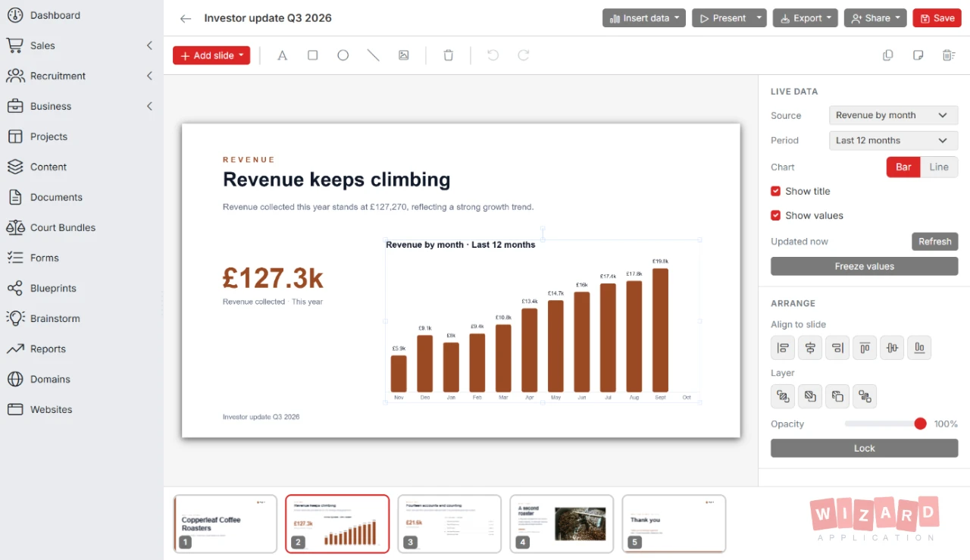Screen dimensions: 970x560
Task: Align element to horizontal center of slide
Action: (x=810, y=348)
